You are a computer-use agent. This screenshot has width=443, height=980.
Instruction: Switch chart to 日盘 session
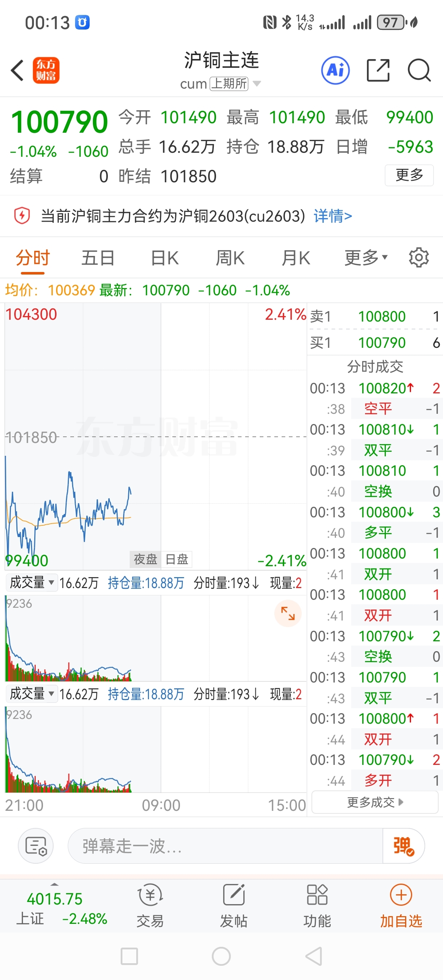click(177, 559)
